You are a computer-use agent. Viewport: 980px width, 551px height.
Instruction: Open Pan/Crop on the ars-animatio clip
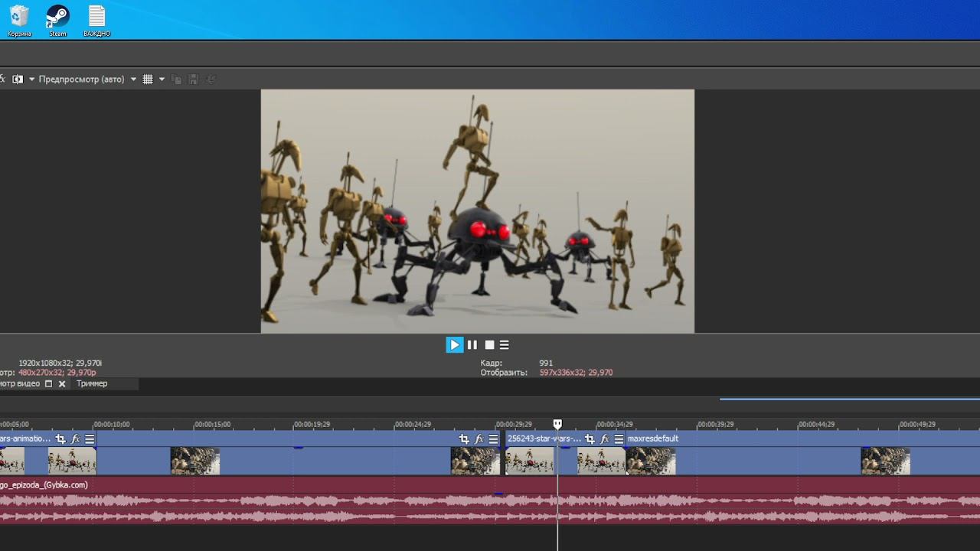pos(60,439)
